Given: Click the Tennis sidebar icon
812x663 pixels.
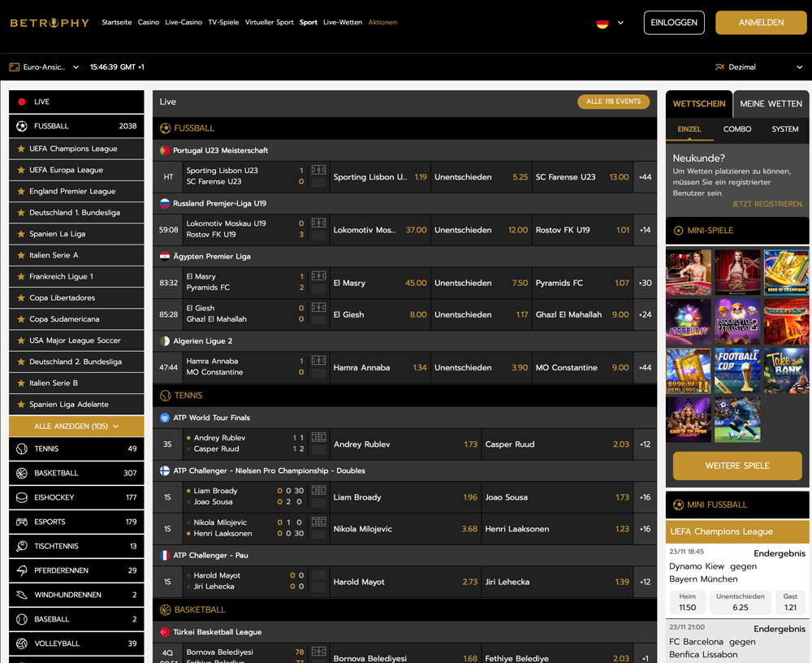Looking at the screenshot, I should click(x=22, y=449).
